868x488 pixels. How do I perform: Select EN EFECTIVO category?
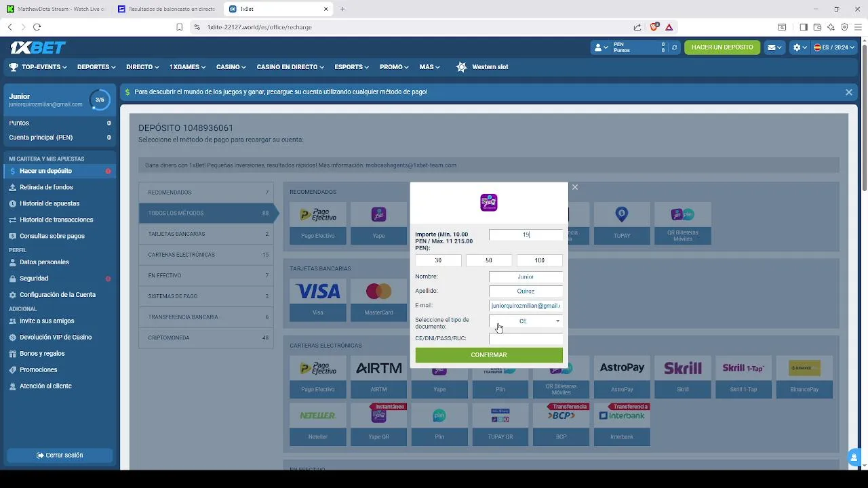point(206,276)
